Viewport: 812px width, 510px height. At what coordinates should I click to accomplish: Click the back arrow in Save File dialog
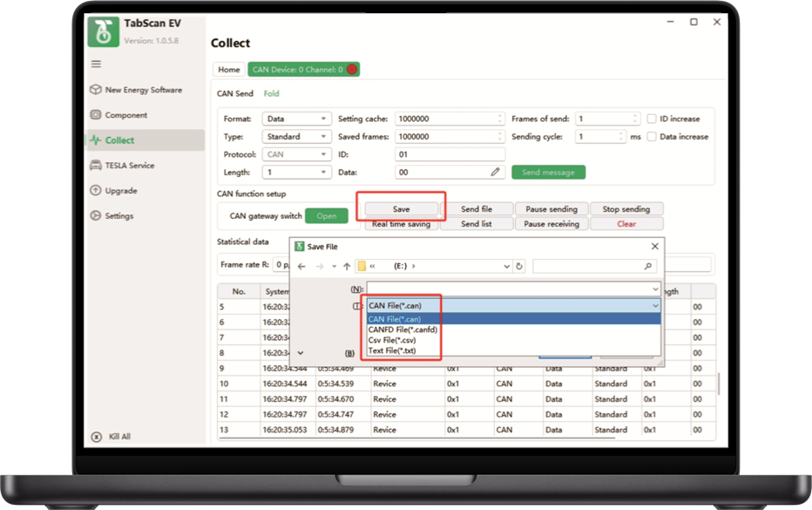tap(301, 266)
